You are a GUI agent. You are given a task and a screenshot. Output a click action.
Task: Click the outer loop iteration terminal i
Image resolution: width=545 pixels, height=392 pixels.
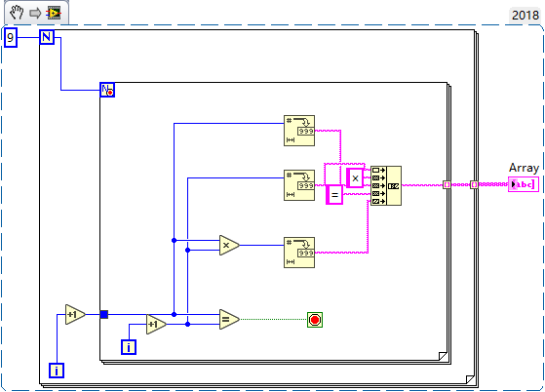[x=57, y=371]
